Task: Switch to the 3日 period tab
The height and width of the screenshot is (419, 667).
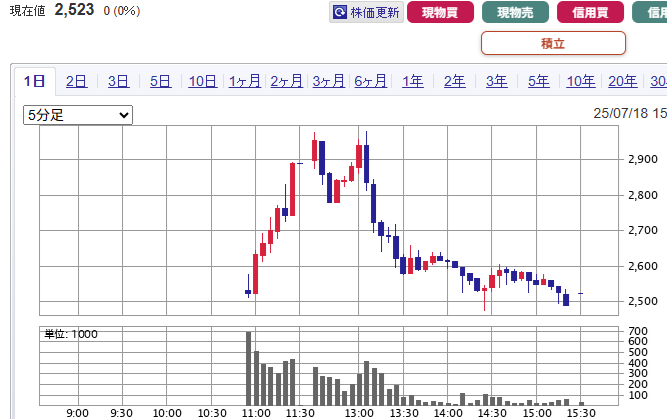Action: point(118,81)
